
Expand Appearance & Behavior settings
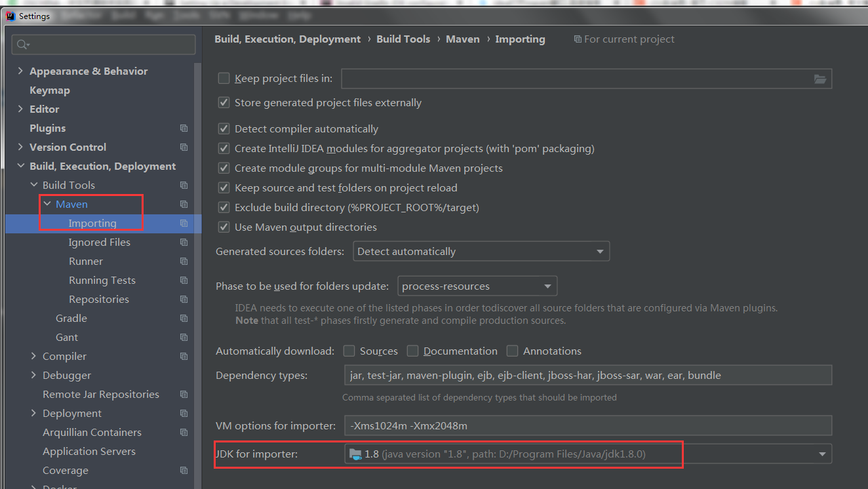20,71
